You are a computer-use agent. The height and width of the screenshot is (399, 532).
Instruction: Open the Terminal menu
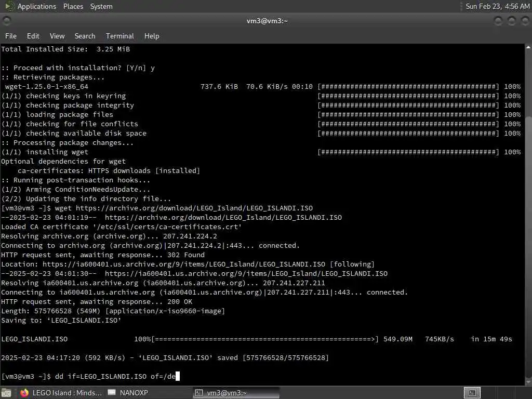tap(120, 36)
